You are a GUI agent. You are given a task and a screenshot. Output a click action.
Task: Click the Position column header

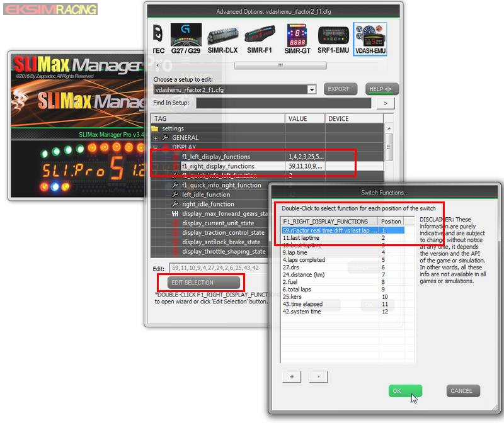click(391, 222)
